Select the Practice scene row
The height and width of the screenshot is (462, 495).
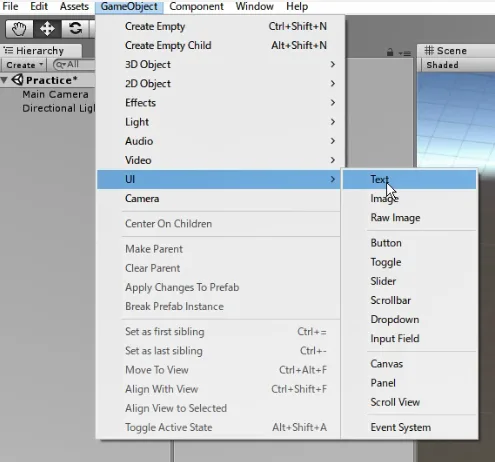click(48, 80)
